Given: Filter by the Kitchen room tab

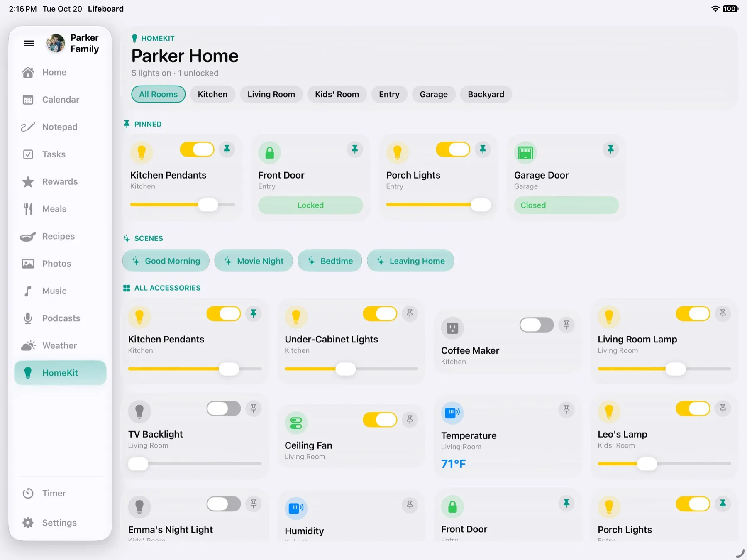Looking at the screenshot, I should tap(212, 94).
